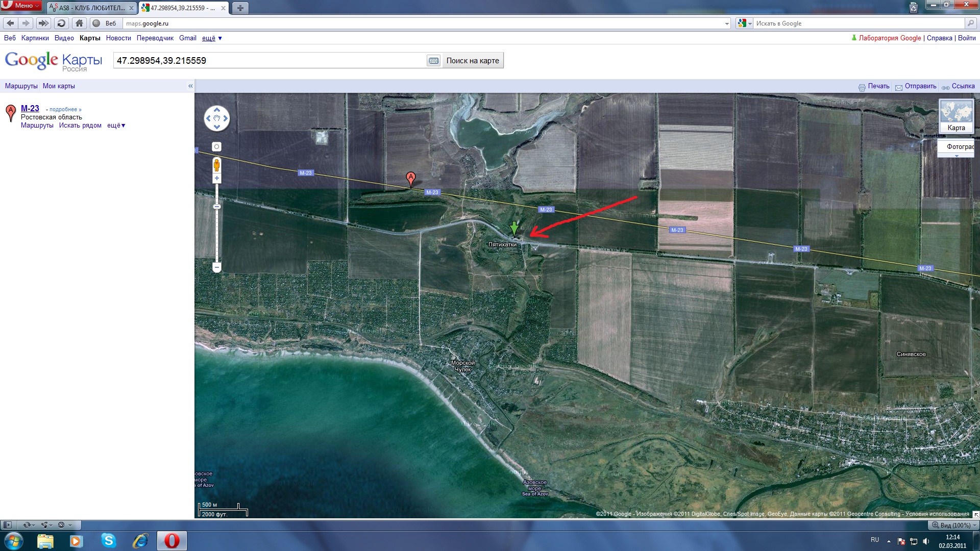Image resolution: width=980 pixels, height=551 pixels.
Task: Collapse the left side panel
Action: 190,86
